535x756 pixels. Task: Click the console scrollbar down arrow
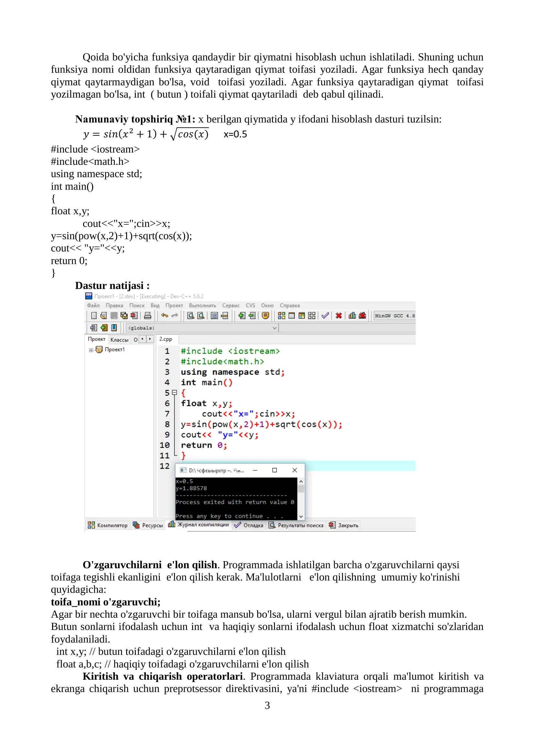[x=301, y=516]
